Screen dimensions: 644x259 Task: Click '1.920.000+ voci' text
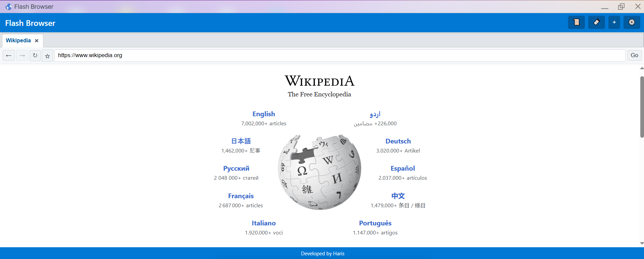[x=264, y=233]
